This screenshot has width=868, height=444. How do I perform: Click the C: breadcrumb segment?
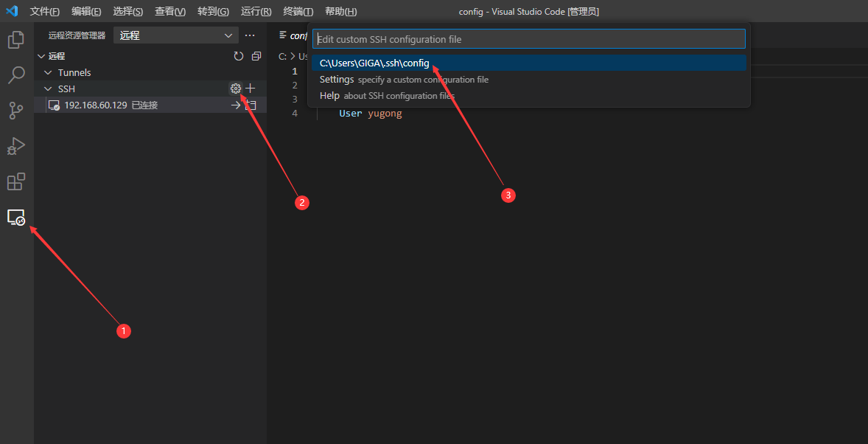click(282, 56)
